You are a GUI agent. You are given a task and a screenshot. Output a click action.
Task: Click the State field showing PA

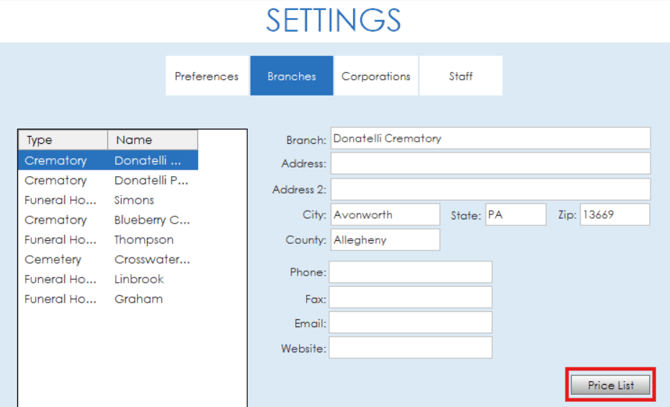pyautogui.click(x=514, y=215)
